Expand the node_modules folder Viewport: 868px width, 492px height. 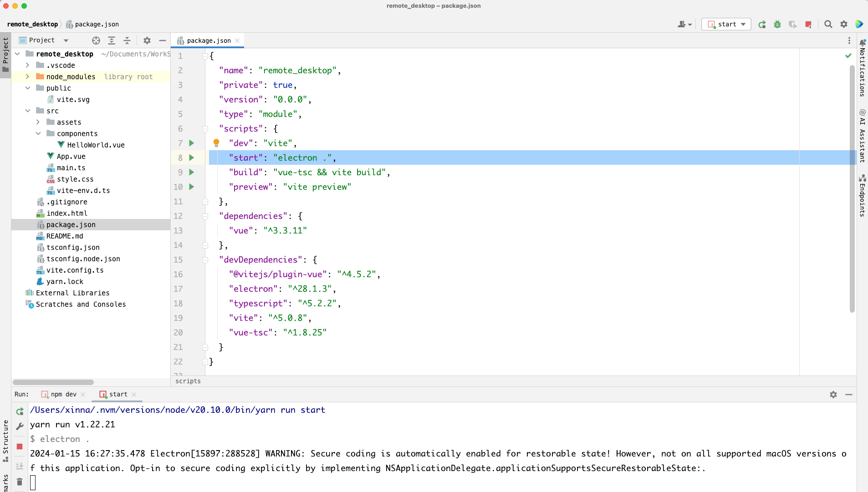[28, 76]
